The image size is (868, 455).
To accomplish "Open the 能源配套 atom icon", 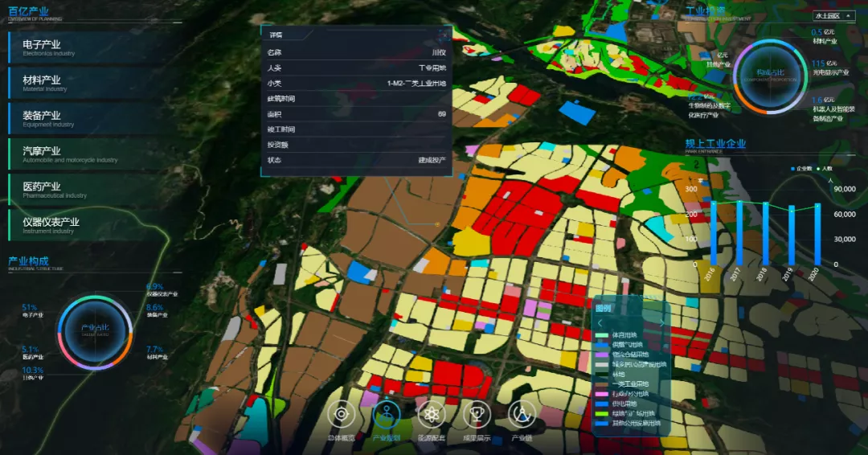I will coord(432,415).
